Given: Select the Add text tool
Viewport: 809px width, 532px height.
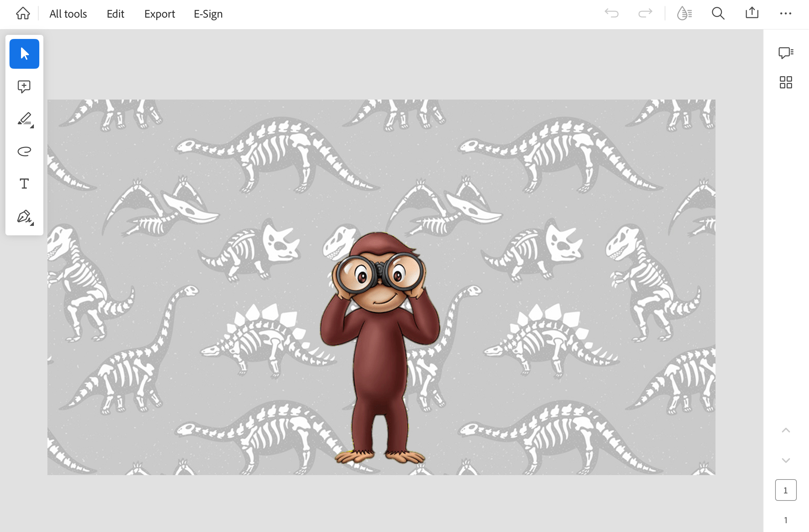Looking at the screenshot, I should pyautogui.click(x=24, y=184).
